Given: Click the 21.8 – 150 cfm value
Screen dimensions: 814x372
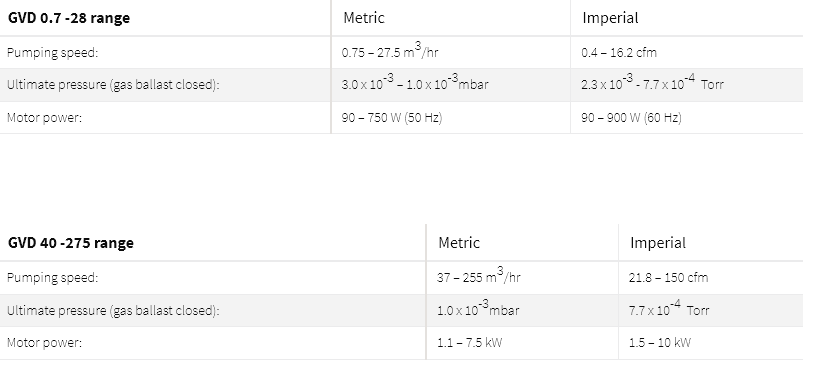Looking at the screenshot, I should pyautogui.click(x=668, y=277).
